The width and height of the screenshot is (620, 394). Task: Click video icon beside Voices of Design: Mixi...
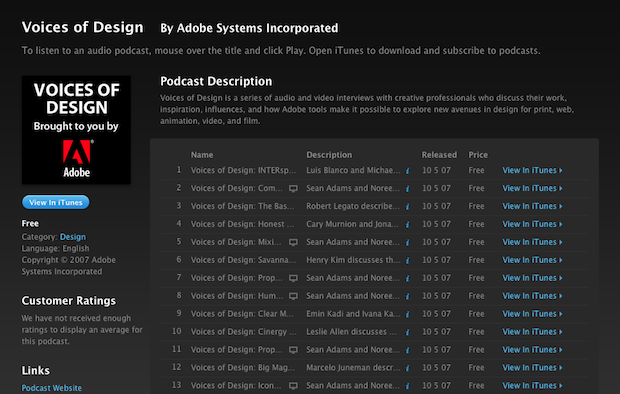[293, 242]
